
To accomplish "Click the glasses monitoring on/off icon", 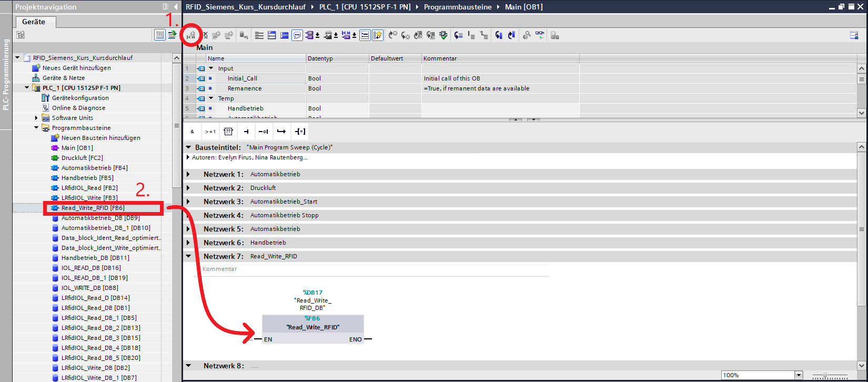I will [540, 35].
